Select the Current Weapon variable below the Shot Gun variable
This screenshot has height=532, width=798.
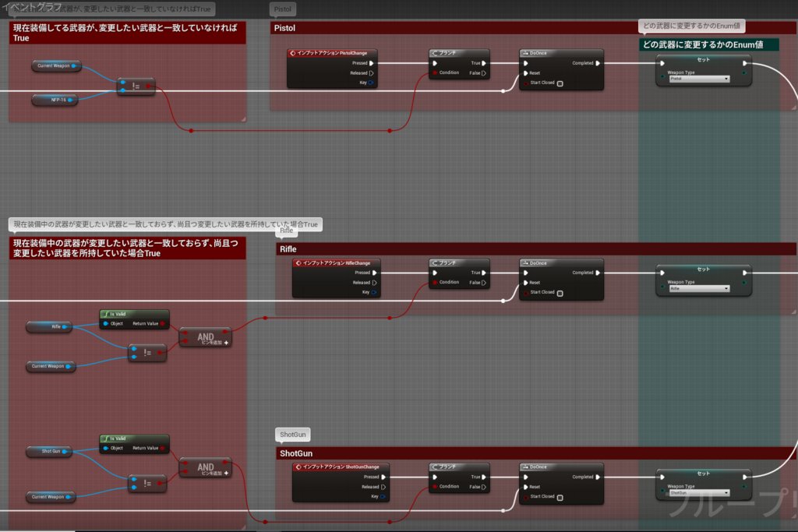(51, 497)
